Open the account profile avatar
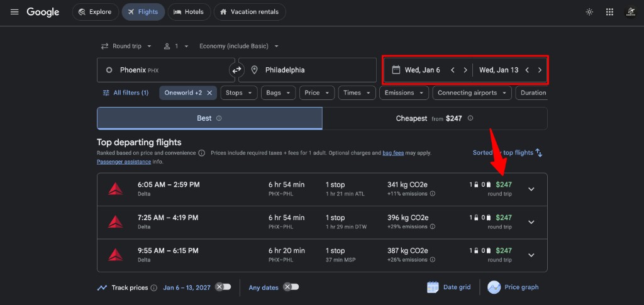This screenshot has height=305, width=644. (x=630, y=12)
